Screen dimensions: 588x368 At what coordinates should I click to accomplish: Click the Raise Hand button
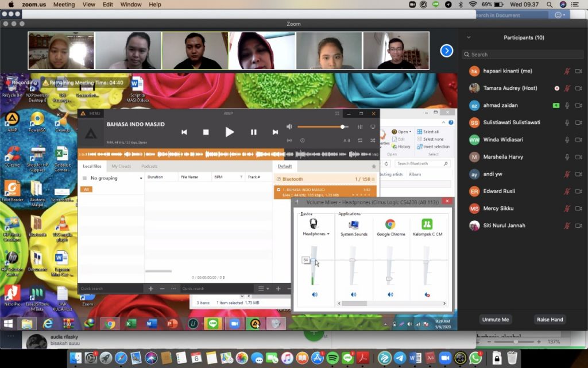[x=550, y=320]
